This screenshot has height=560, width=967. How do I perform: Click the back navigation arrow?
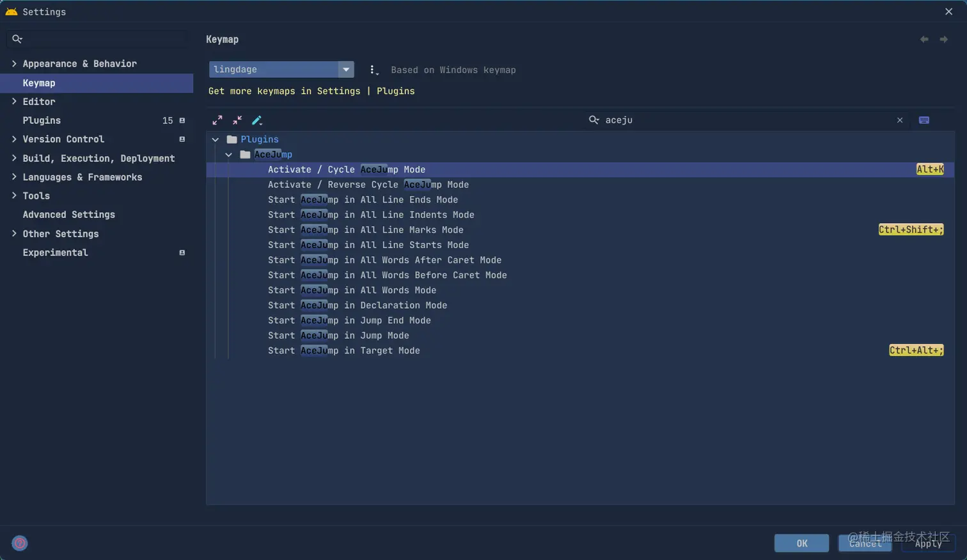click(x=924, y=40)
